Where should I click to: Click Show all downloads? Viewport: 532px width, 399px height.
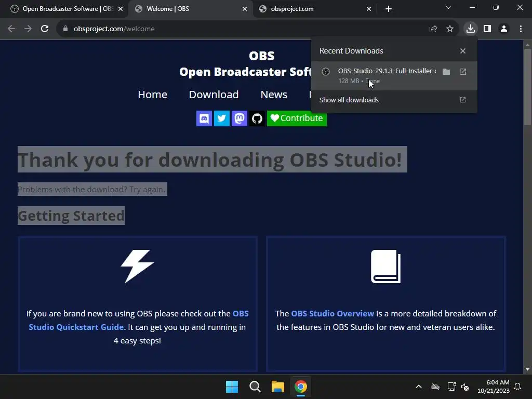pyautogui.click(x=394, y=100)
